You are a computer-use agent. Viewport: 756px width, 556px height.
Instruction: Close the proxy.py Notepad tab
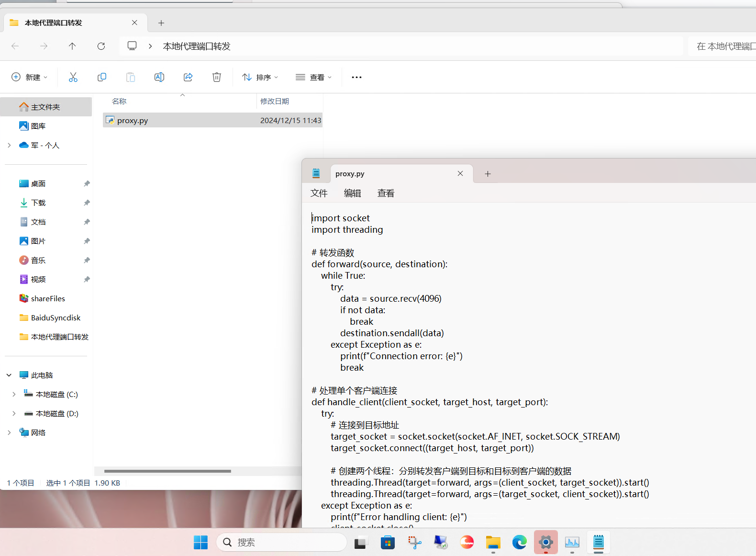[460, 173]
